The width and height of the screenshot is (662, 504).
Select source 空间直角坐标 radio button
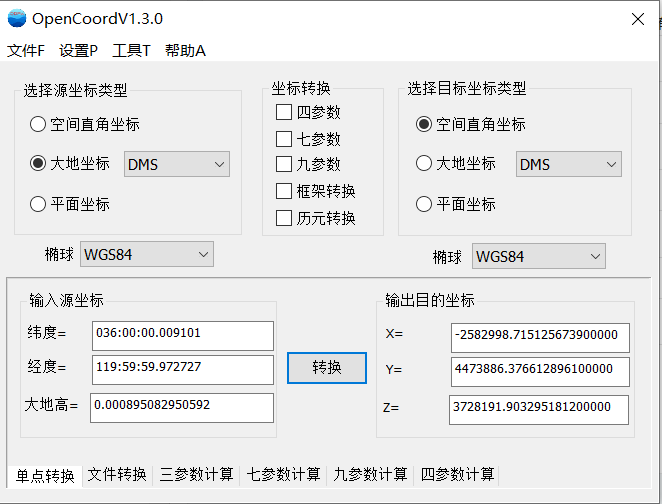pos(38,125)
